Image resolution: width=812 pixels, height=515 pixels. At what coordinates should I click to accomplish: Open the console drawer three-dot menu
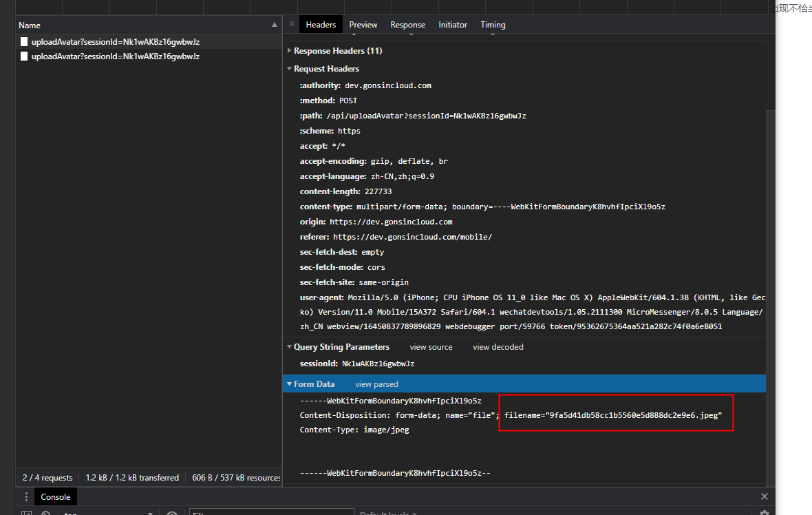click(x=26, y=496)
